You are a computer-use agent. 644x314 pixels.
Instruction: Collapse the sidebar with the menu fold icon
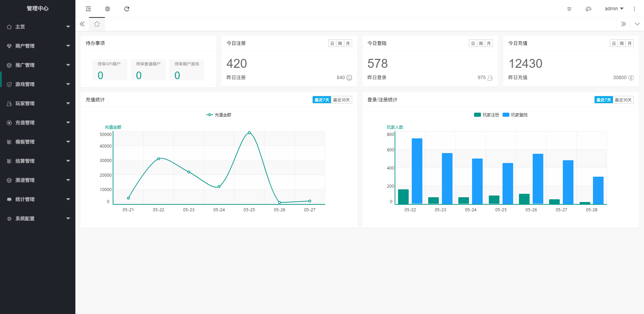[x=88, y=9]
